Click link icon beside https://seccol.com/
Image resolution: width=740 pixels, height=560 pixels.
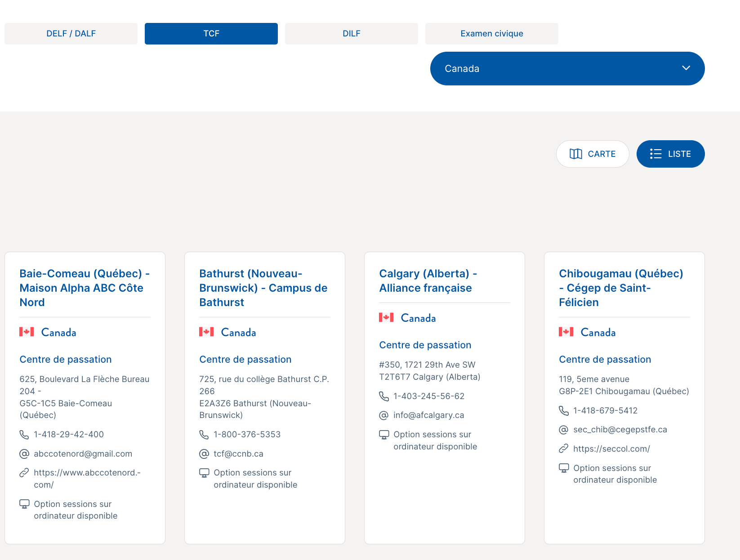tap(564, 449)
